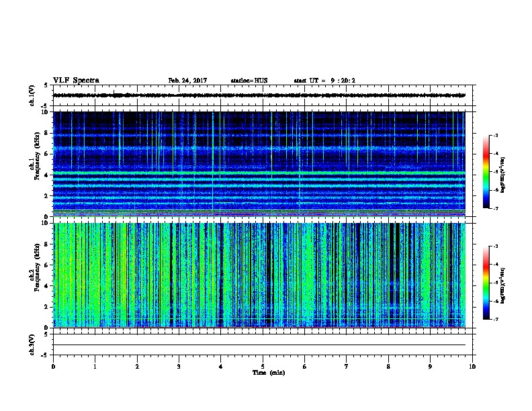The height and width of the screenshot is (411, 532).
Task: Click ch.2 color scale PSD unit label
Action: click(x=503, y=286)
